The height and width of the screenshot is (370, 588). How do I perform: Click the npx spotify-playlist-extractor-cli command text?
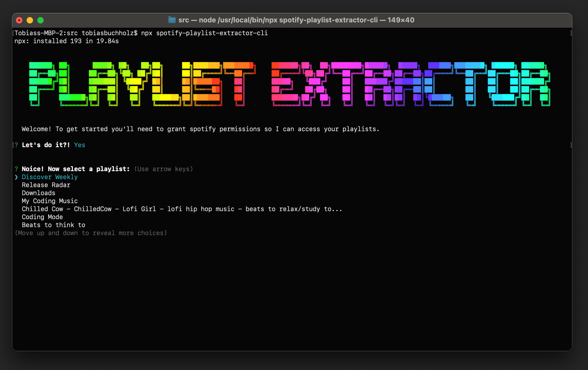(x=204, y=33)
